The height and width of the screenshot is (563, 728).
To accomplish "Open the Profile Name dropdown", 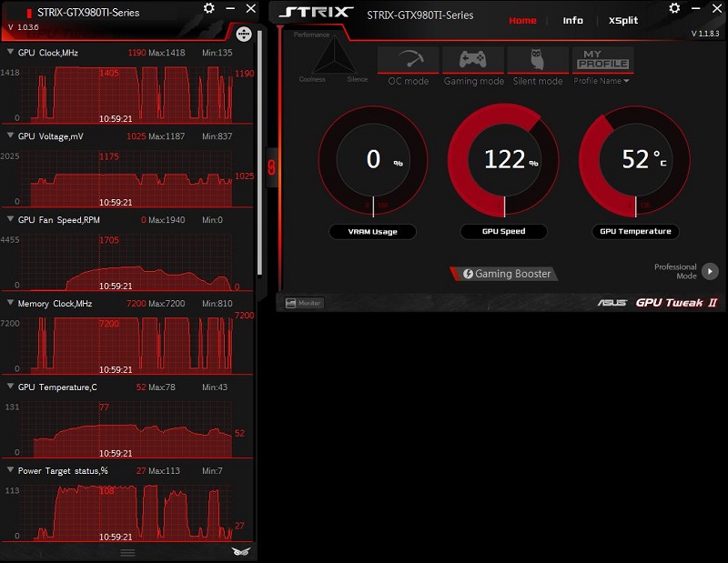I will pyautogui.click(x=602, y=81).
